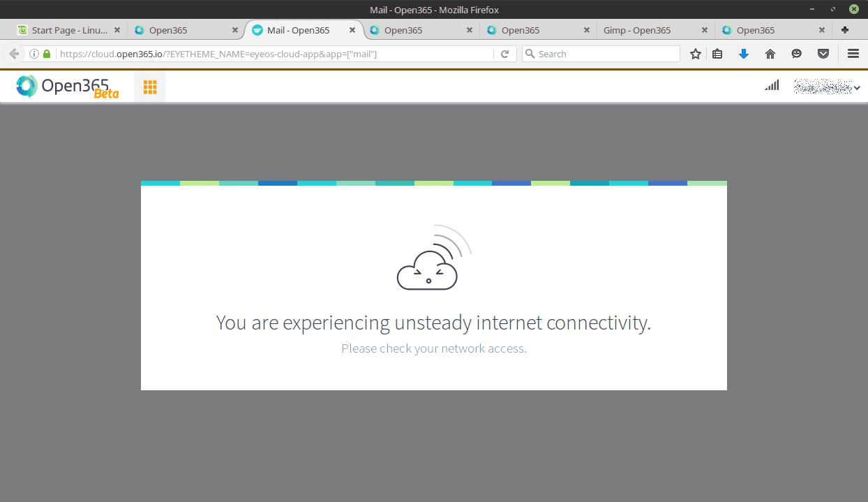
Task: Open the chat smiley icon in toolbar
Action: click(x=797, y=54)
